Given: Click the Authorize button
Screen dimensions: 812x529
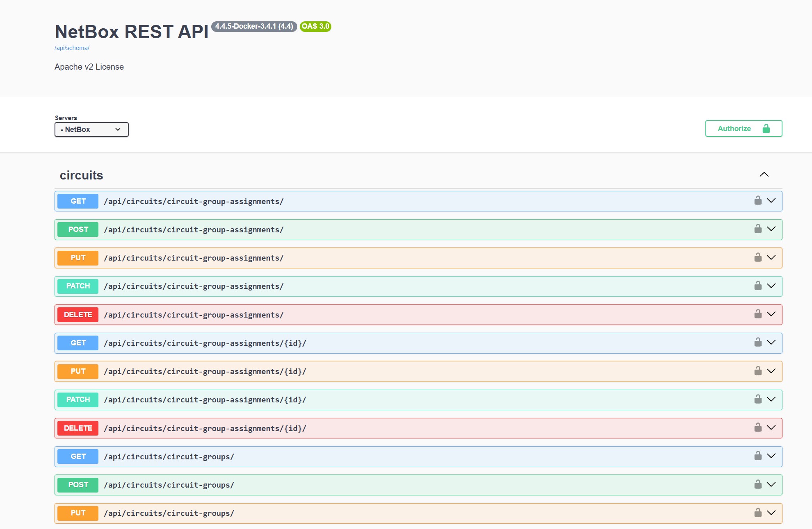Looking at the screenshot, I should coord(734,128).
